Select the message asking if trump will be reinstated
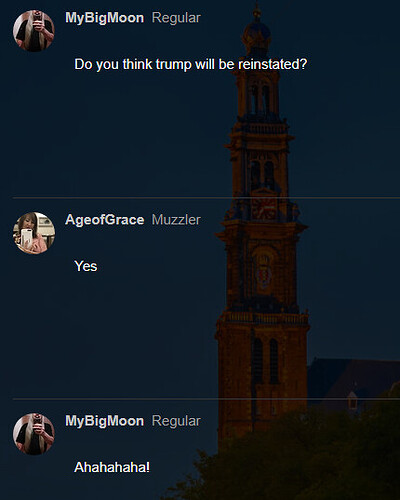This screenshot has height=500, width=400. 190,64
